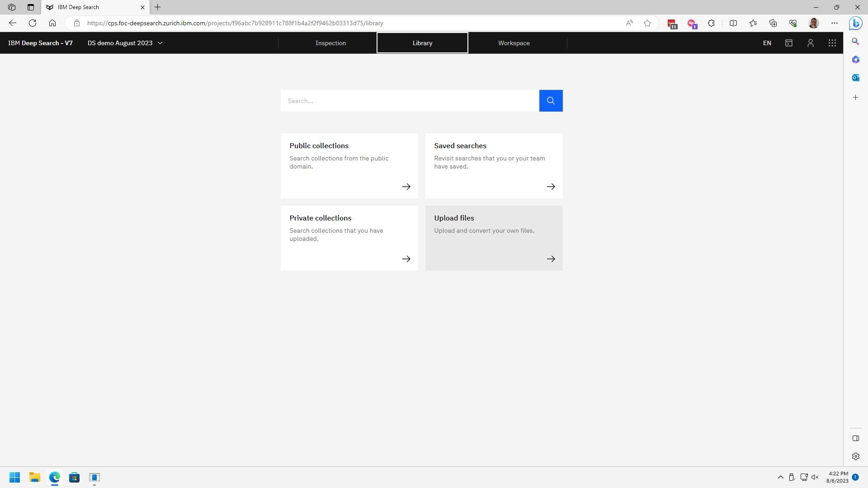868x488 pixels.
Task: Open a new browser tab
Action: click(x=158, y=7)
